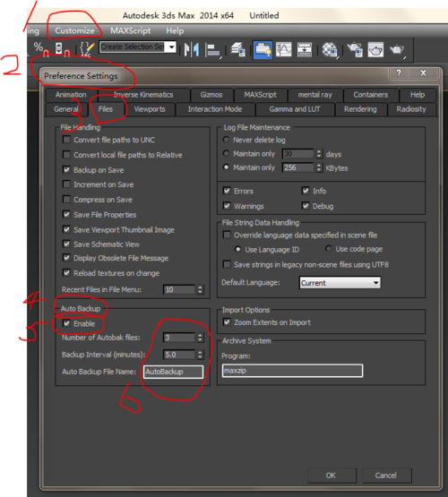Click Recent Files in File Menu spinner
Screen dimensions: 448x497
(x=200, y=289)
